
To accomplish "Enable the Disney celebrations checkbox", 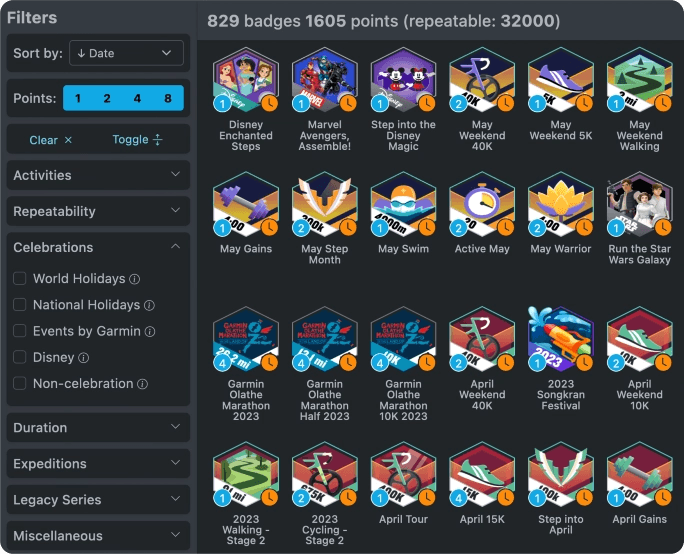I will click(x=20, y=357).
